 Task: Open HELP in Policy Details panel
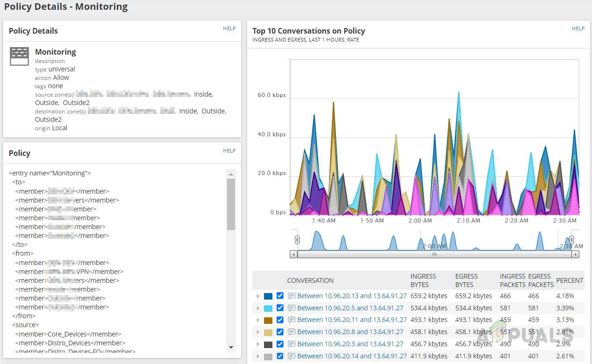pos(229,28)
